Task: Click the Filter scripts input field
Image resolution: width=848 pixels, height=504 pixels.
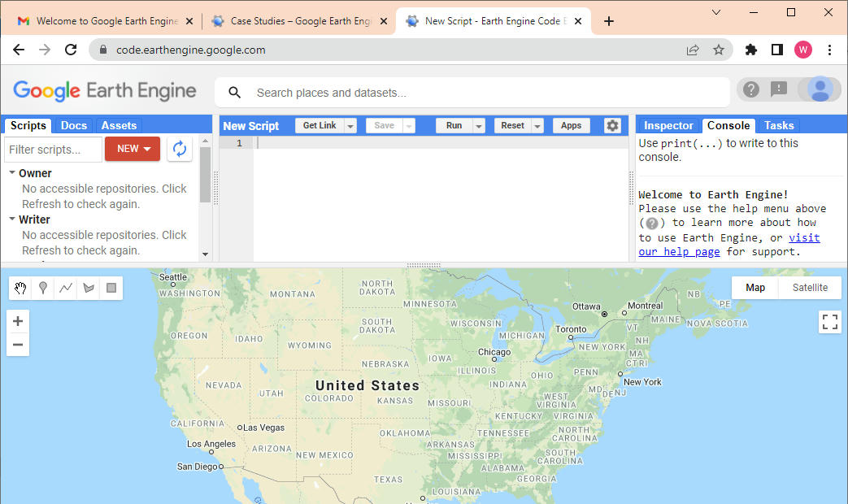Action: tap(53, 150)
